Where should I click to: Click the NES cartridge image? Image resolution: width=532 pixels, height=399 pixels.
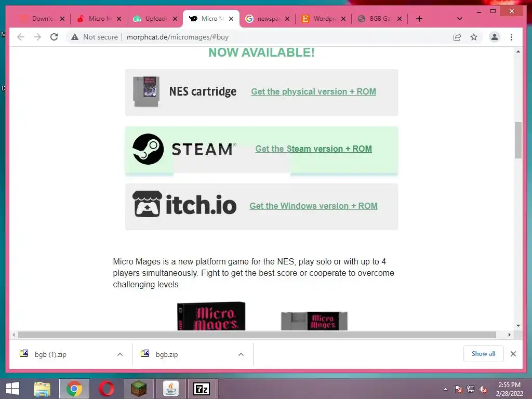pos(146,91)
